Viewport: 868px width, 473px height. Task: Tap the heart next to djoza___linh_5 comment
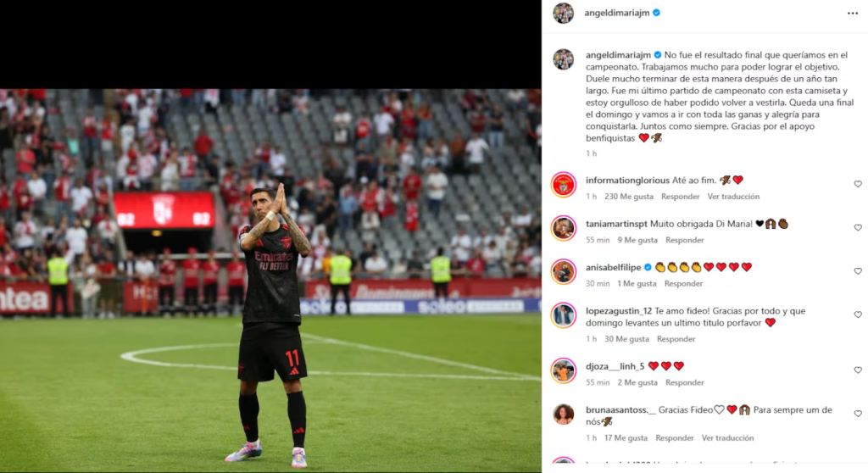tap(858, 370)
